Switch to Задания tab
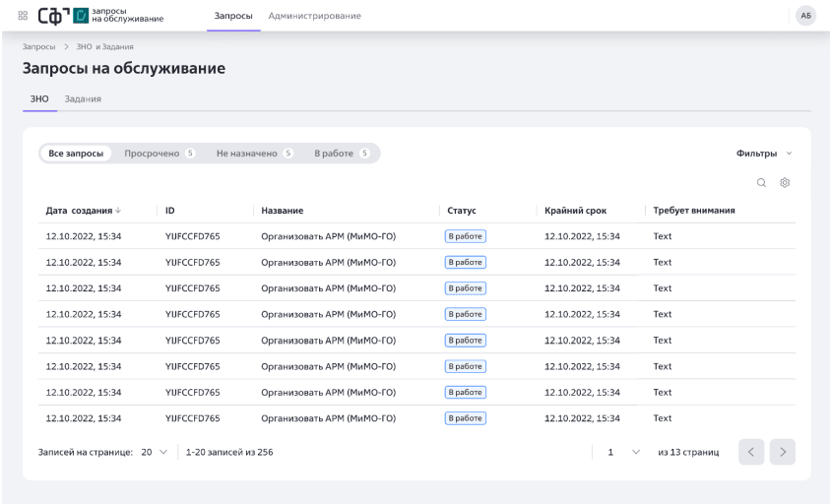This screenshot has width=830, height=504. coord(83,99)
